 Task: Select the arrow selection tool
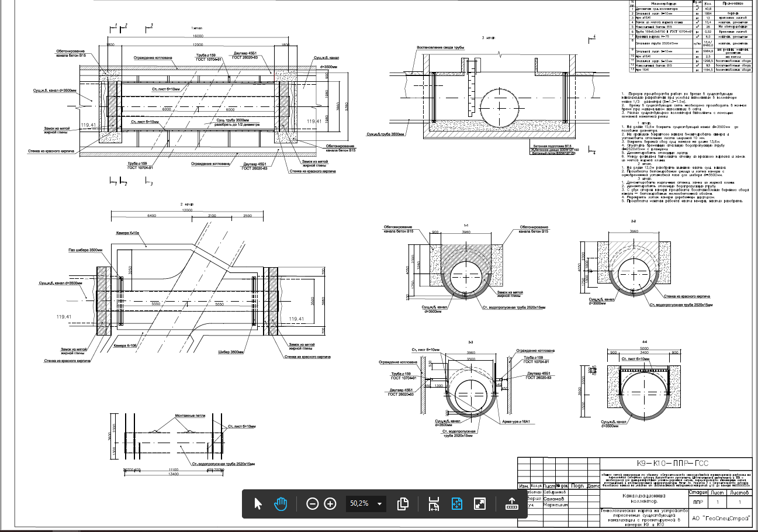point(258,503)
